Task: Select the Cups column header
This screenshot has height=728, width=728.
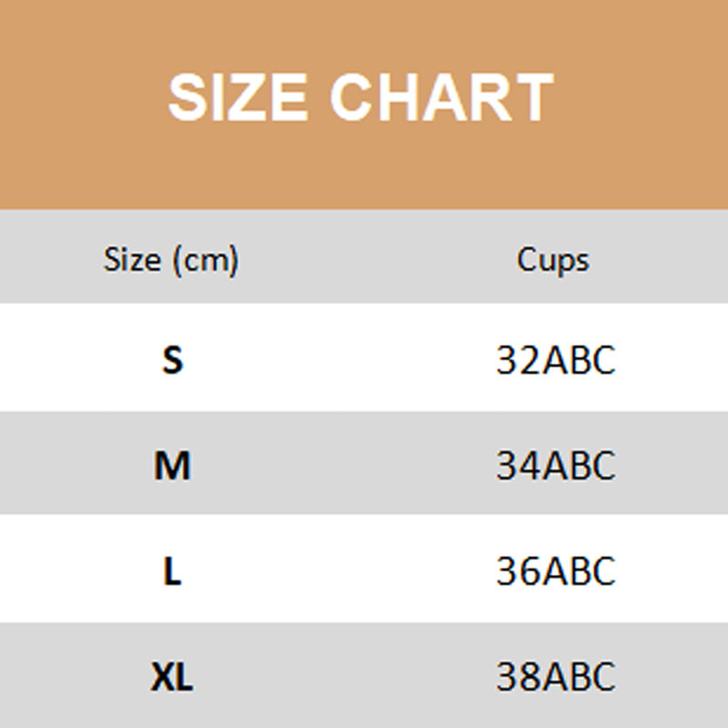Action: (x=553, y=260)
